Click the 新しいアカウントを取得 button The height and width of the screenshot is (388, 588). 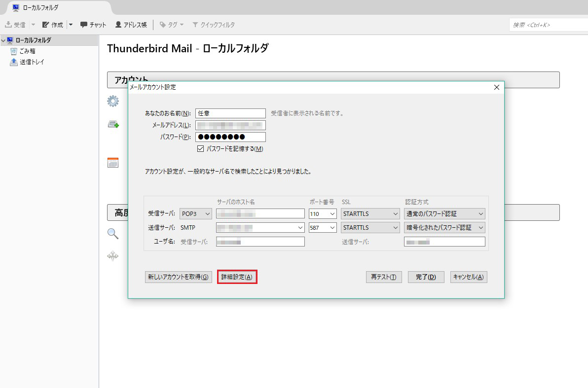[x=179, y=277]
